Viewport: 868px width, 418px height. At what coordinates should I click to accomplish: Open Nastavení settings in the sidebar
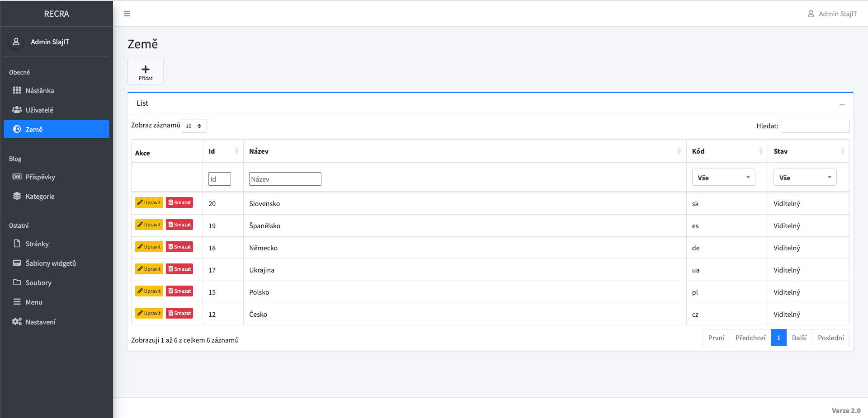tap(41, 322)
